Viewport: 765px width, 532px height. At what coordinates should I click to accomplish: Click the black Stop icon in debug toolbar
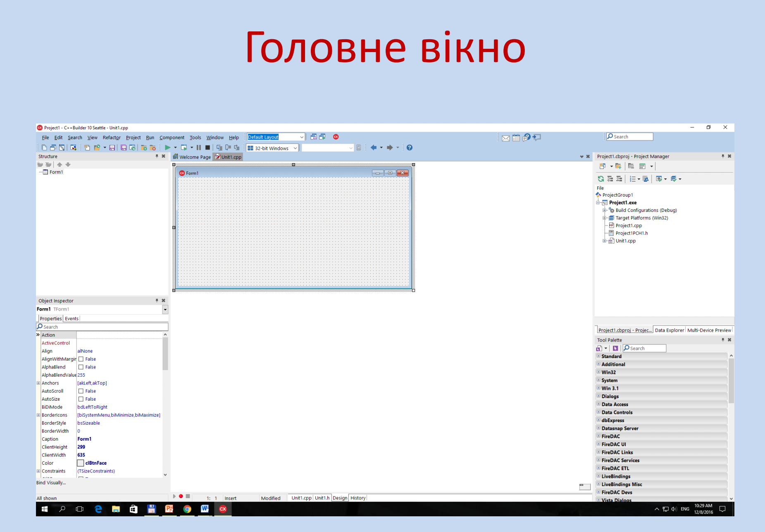click(207, 147)
